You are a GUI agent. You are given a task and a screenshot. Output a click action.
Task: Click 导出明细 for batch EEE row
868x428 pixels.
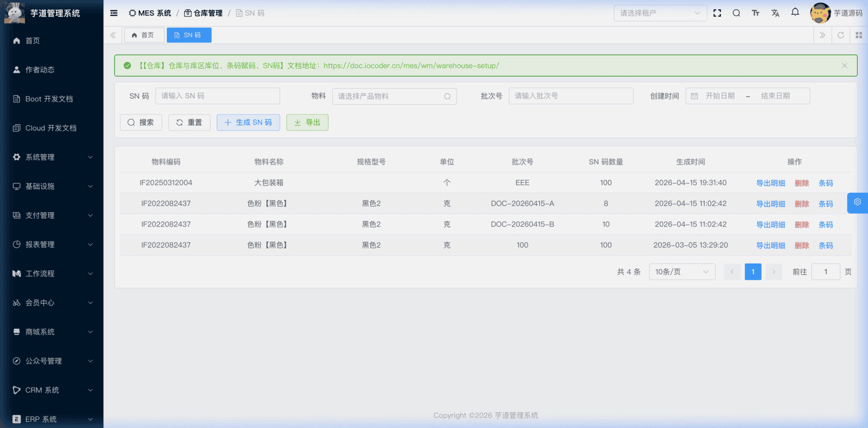(x=771, y=183)
